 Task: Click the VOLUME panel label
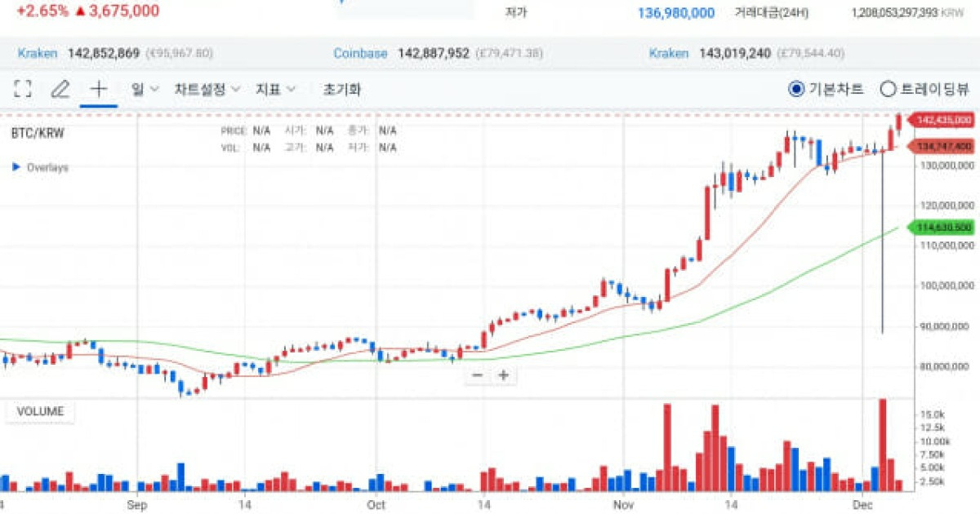(x=40, y=411)
